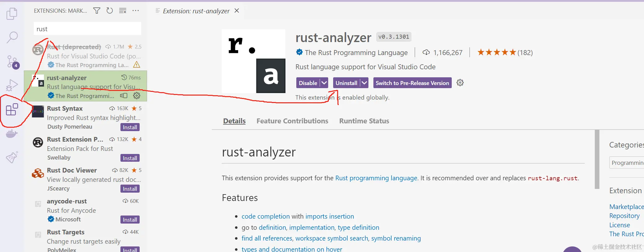Click The Rust Programming Language publisher
This screenshot has width=644, height=252.
pos(356,53)
